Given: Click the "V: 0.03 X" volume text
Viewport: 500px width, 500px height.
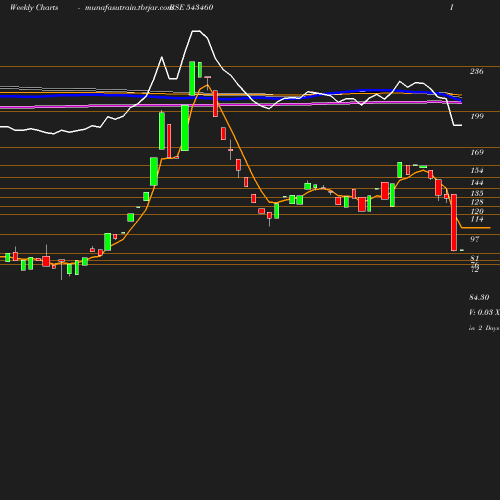Looking at the screenshot, I should pos(484,312).
